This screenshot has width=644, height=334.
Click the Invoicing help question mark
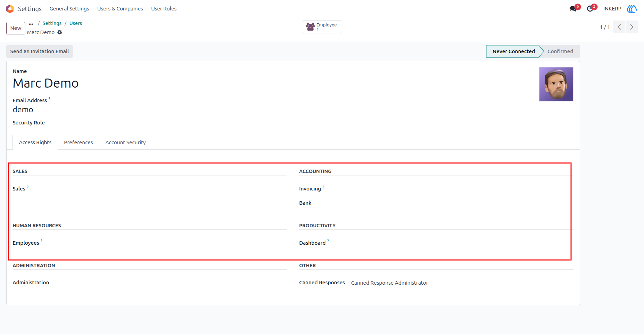pos(323,187)
